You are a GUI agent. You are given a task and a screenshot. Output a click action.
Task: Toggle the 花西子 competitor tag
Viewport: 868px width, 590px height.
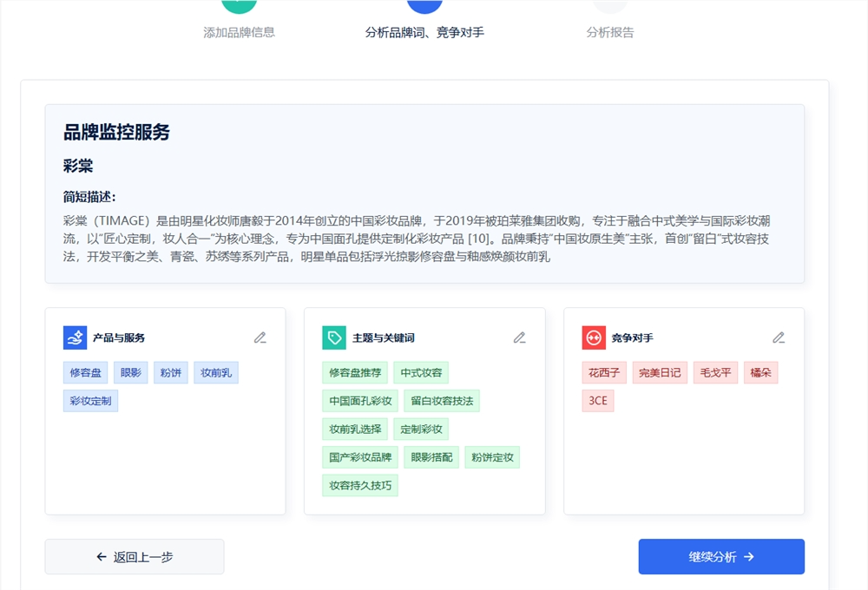pos(603,372)
